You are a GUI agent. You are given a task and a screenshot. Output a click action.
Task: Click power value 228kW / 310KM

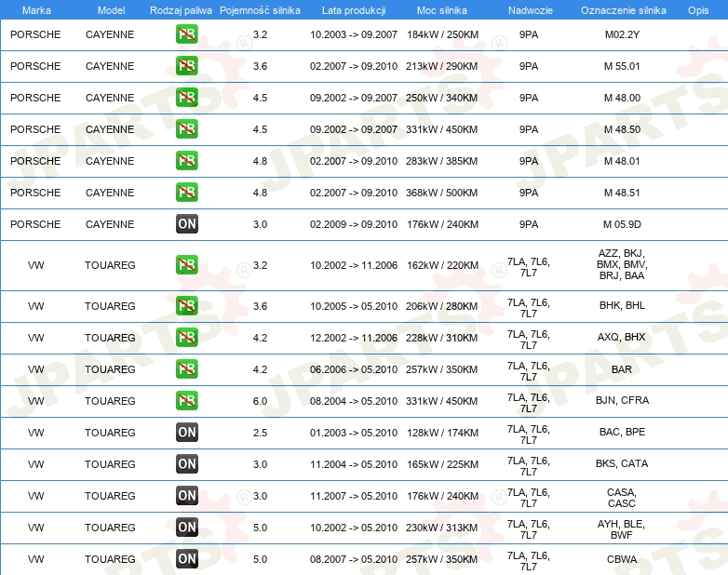click(441, 338)
